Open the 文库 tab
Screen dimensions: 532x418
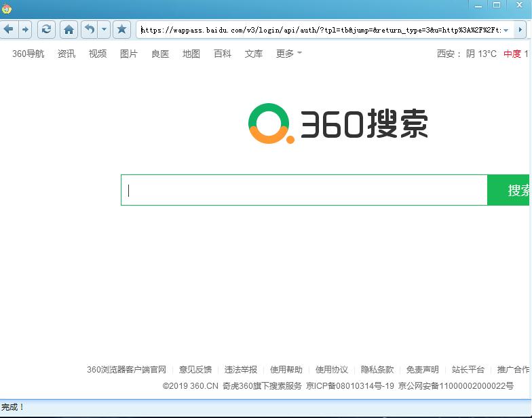point(254,54)
